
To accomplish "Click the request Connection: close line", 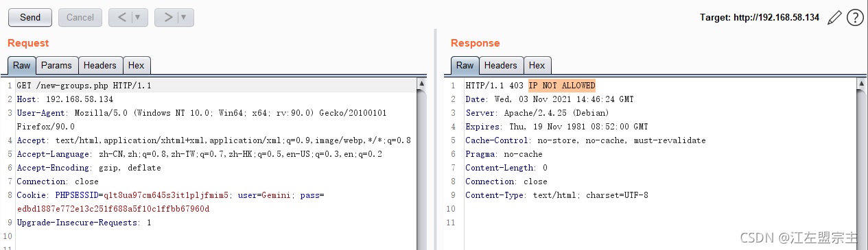I will coord(58,182).
